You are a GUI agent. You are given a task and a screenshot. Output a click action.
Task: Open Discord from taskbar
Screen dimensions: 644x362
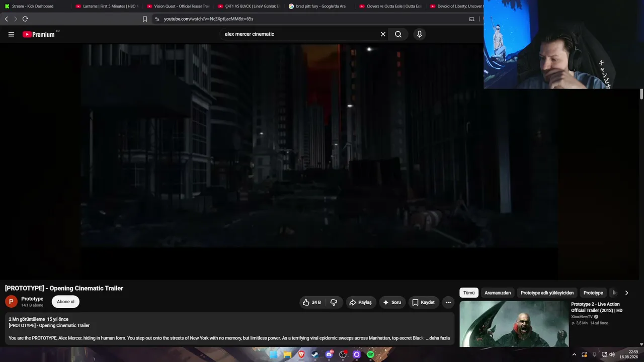coord(329,354)
